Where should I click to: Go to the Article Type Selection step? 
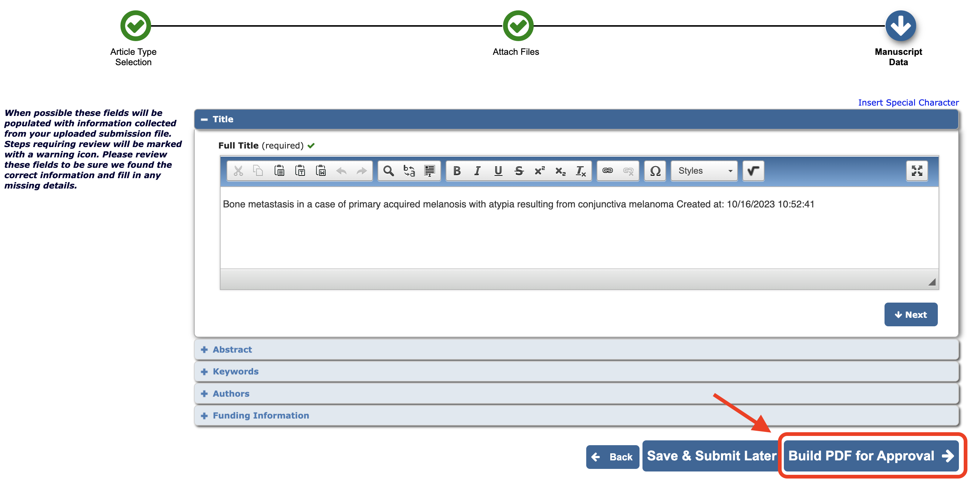(x=135, y=26)
